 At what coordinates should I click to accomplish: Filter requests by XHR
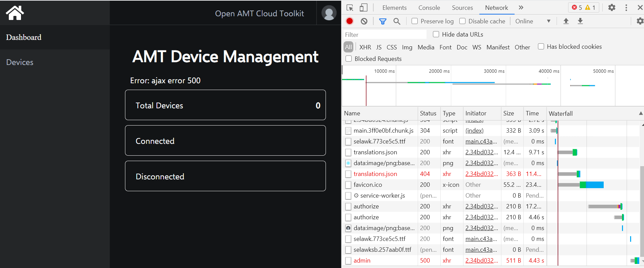[365, 47]
